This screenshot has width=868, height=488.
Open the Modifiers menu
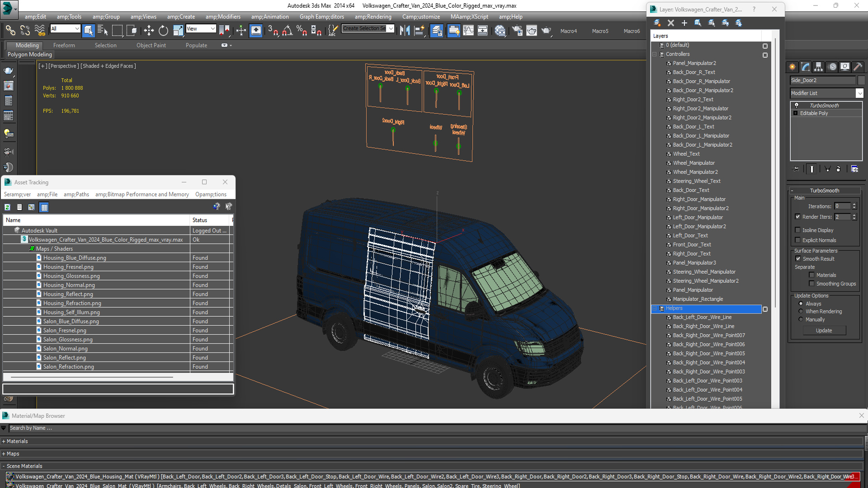[x=223, y=17]
